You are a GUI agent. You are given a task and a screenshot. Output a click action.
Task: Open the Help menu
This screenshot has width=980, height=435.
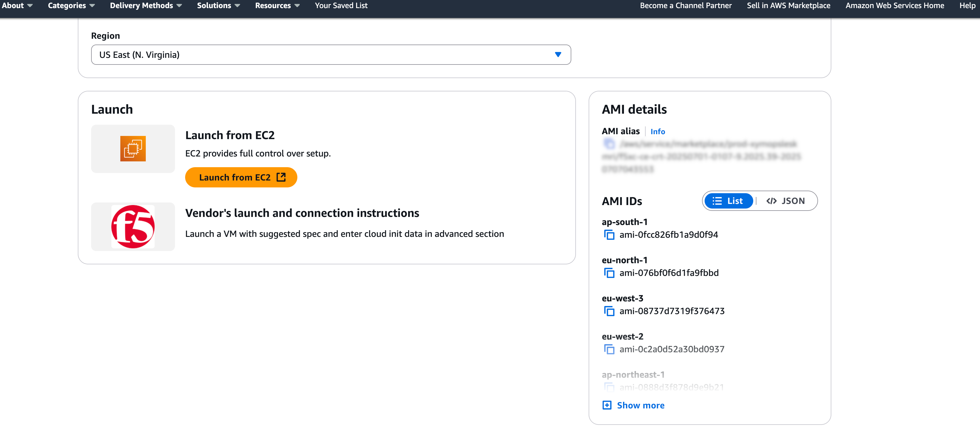coord(967,5)
